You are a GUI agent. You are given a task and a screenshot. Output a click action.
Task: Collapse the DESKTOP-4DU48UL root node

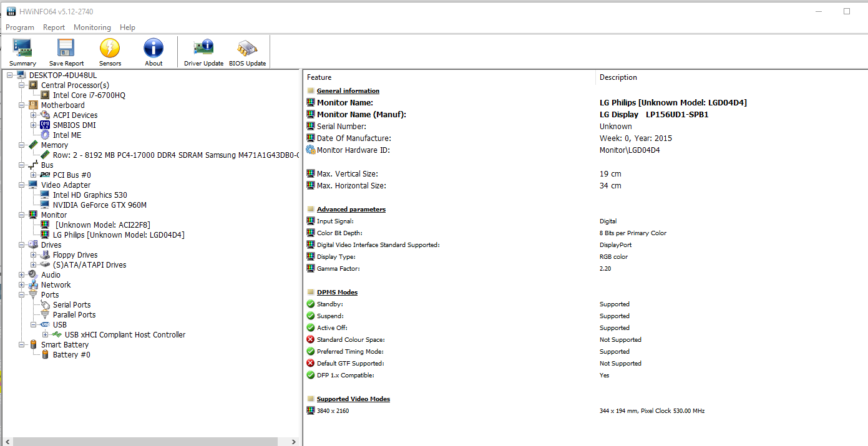pos(10,75)
